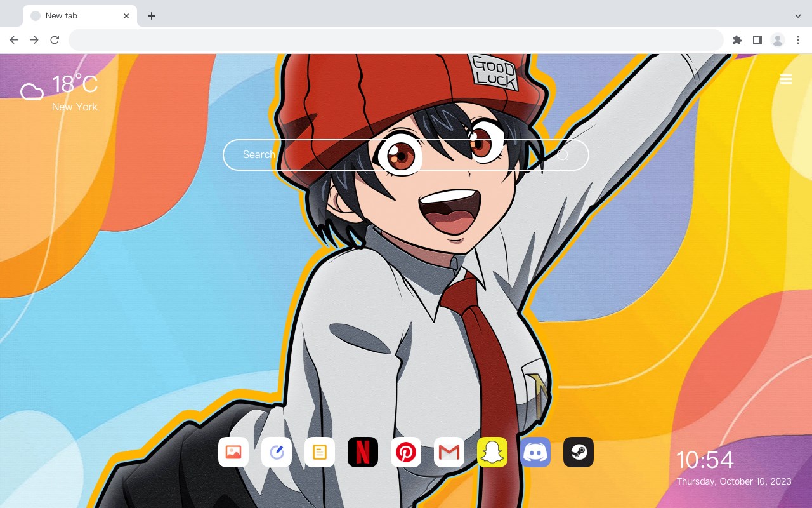The height and width of the screenshot is (508, 812).
Task: Toggle the browser side panel
Action: pos(757,40)
